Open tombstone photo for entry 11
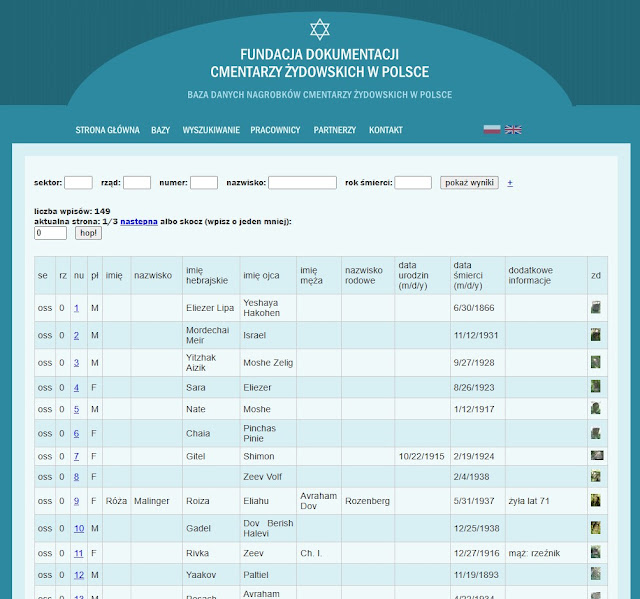This screenshot has width=640, height=599. 596,552
